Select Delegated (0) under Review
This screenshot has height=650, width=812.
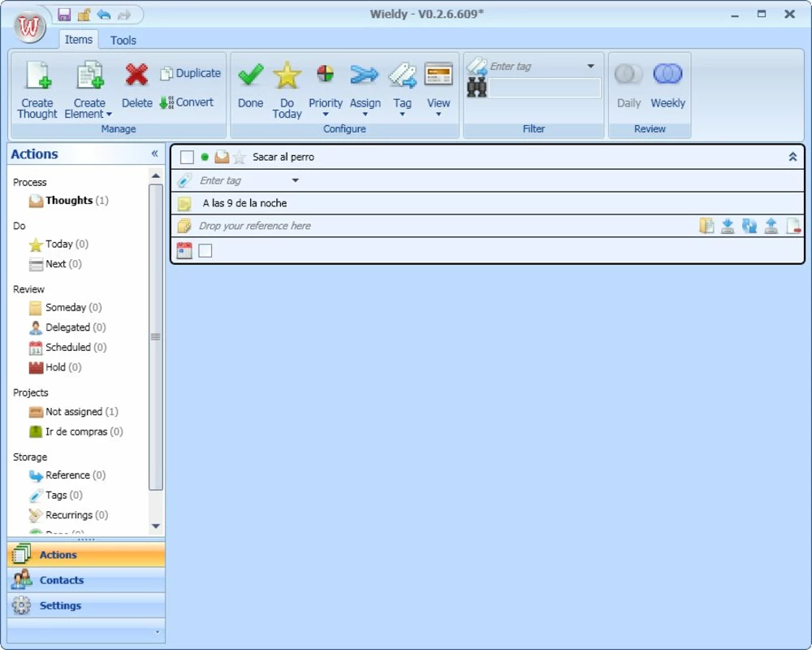coord(67,327)
